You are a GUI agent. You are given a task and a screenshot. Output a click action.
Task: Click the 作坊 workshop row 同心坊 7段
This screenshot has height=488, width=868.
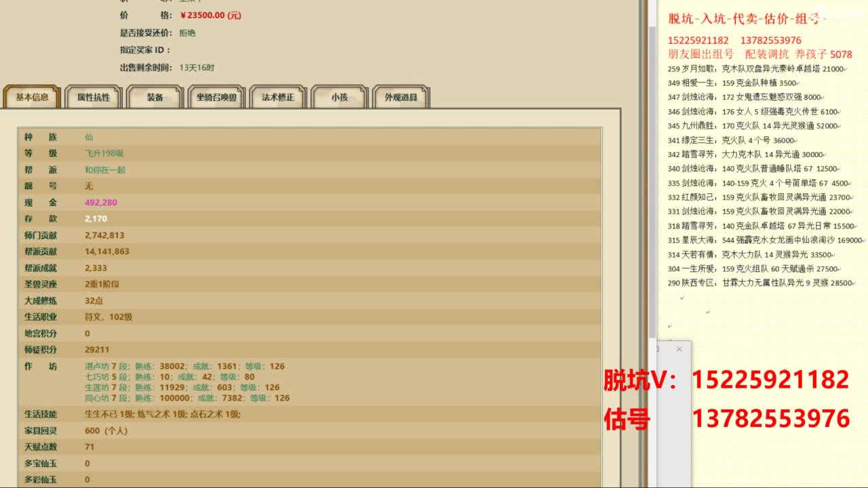187,398
